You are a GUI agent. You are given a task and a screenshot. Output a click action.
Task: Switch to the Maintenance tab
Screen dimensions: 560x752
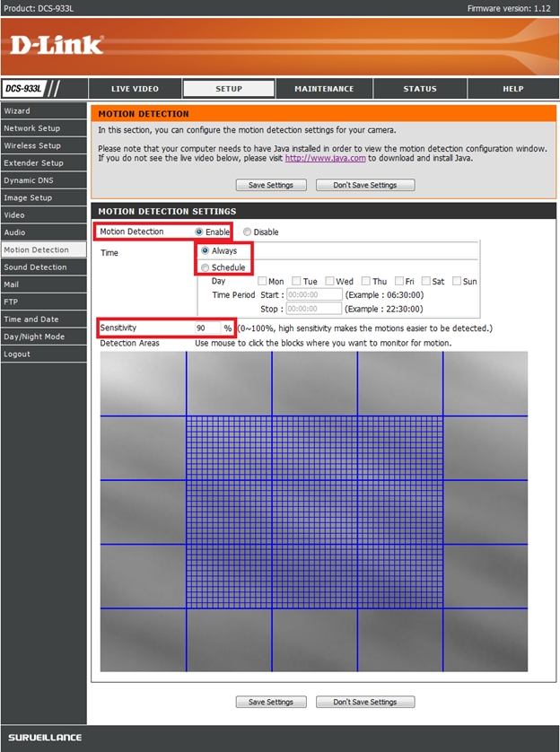point(324,89)
